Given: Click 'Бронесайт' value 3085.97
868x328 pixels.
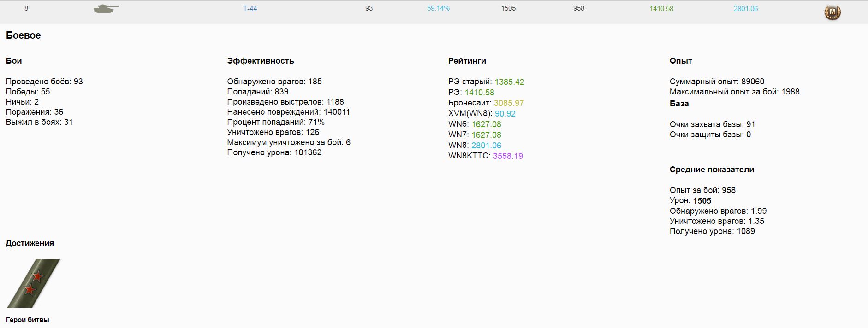Looking at the screenshot, I should [509, 103].
